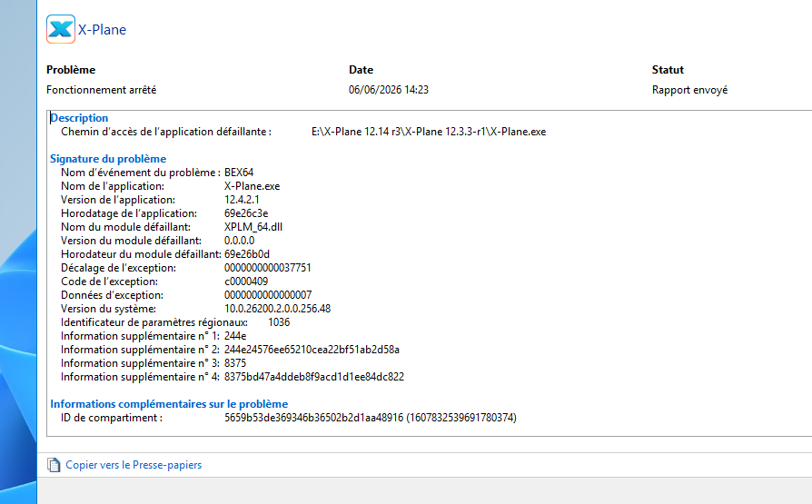
Task: Click 'Signature du problème' section heading
Action: (108, 159)
